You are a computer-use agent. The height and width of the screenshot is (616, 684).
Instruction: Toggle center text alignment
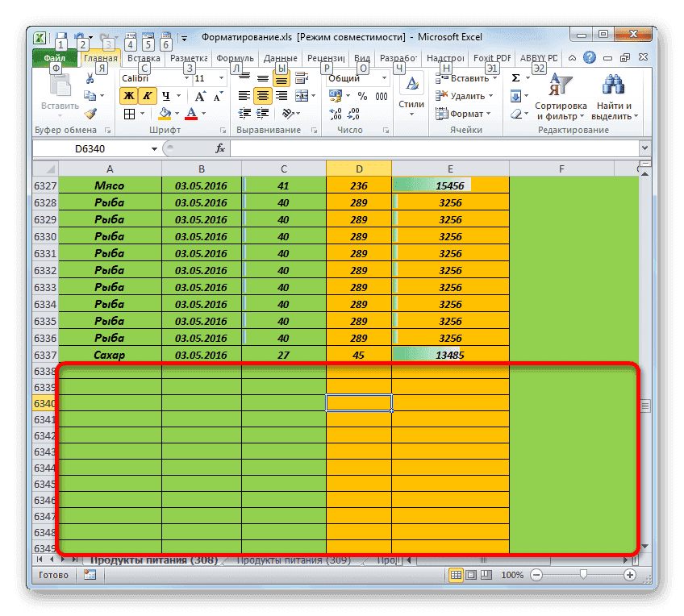coord(262,95)
